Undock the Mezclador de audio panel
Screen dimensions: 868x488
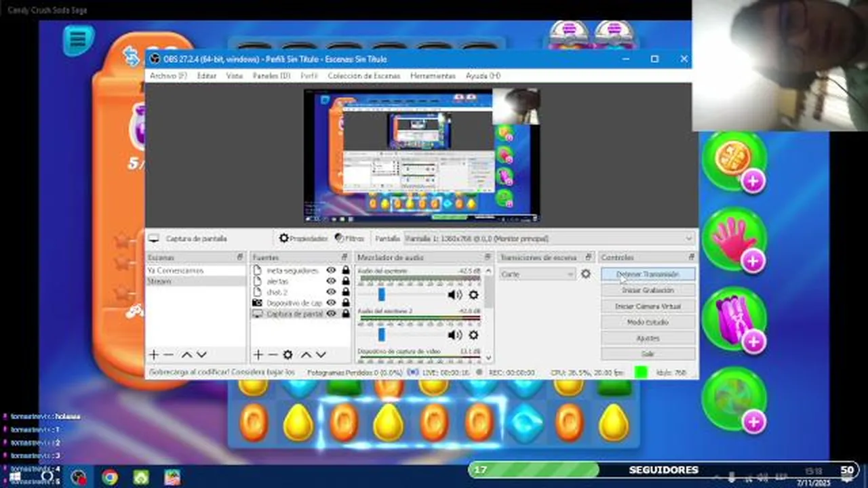pyautogui.click(x=488, y=258)
